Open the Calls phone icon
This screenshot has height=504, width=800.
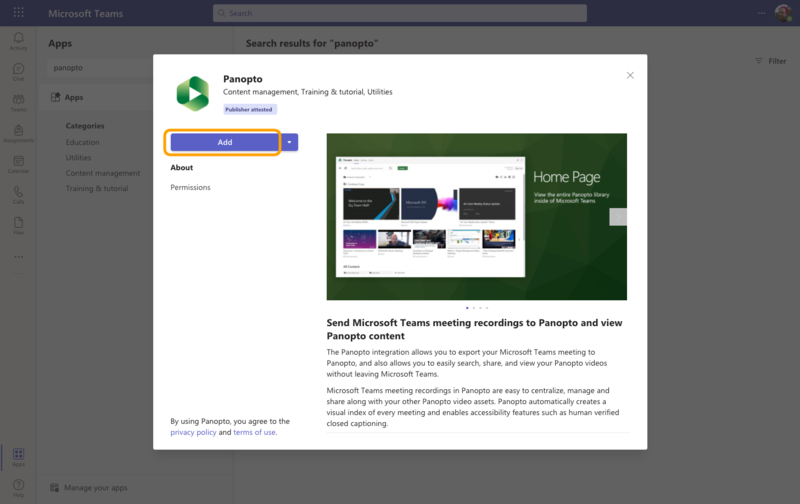pos(18,193)
